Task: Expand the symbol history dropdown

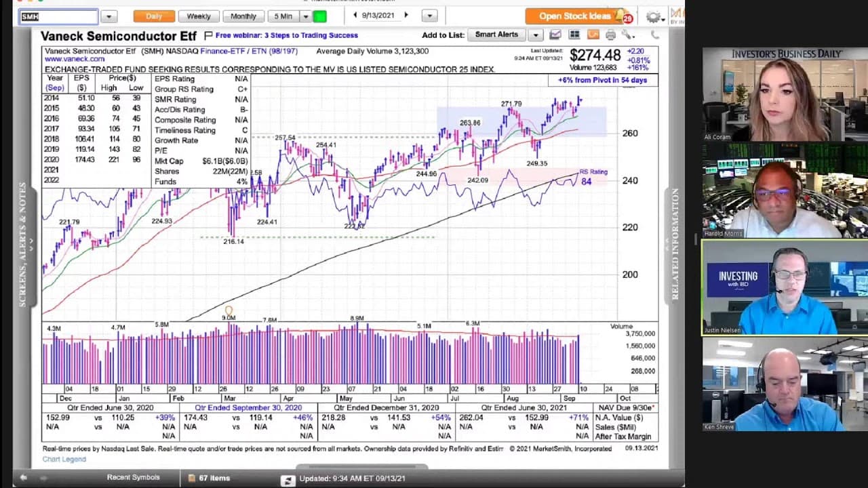Action: tap(109, 16)
